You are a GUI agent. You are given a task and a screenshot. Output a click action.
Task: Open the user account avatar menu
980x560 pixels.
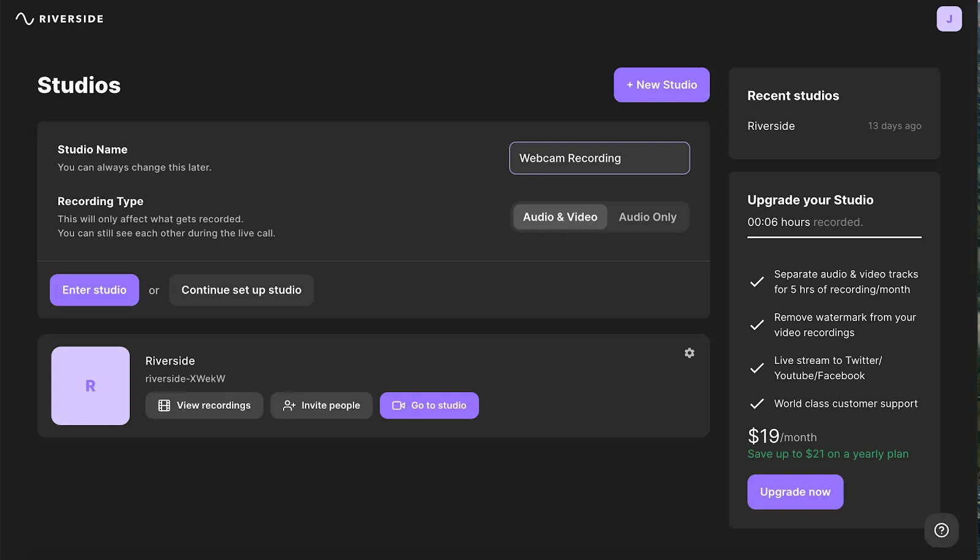tap(949, 18)
